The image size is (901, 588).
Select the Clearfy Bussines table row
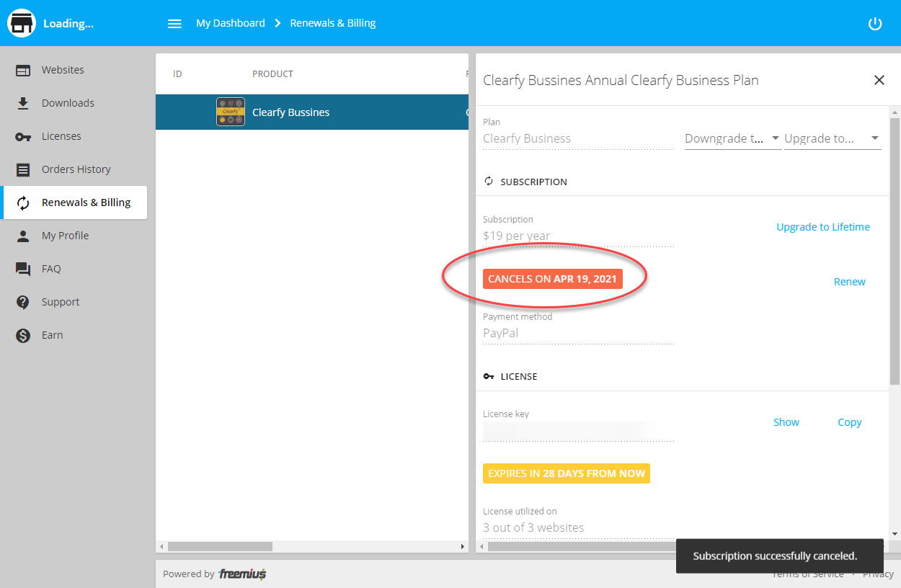[312, 112]
